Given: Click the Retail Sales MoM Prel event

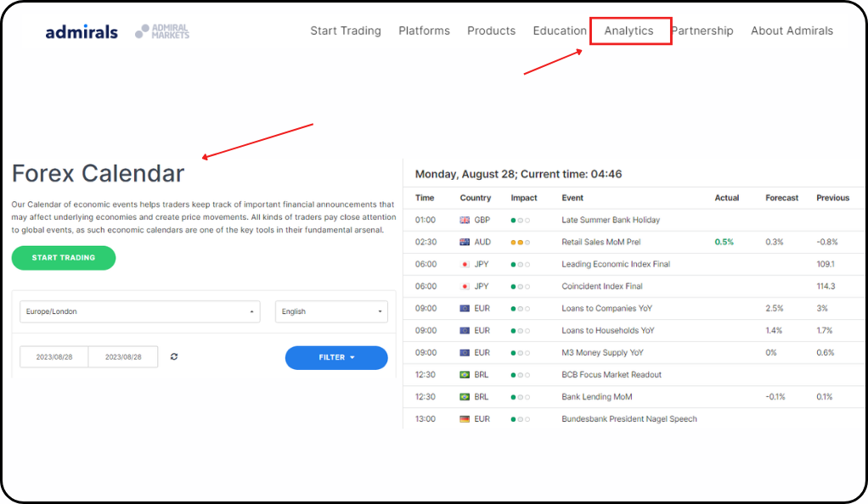Looking at the screenshot, I should tap(601, 243).
